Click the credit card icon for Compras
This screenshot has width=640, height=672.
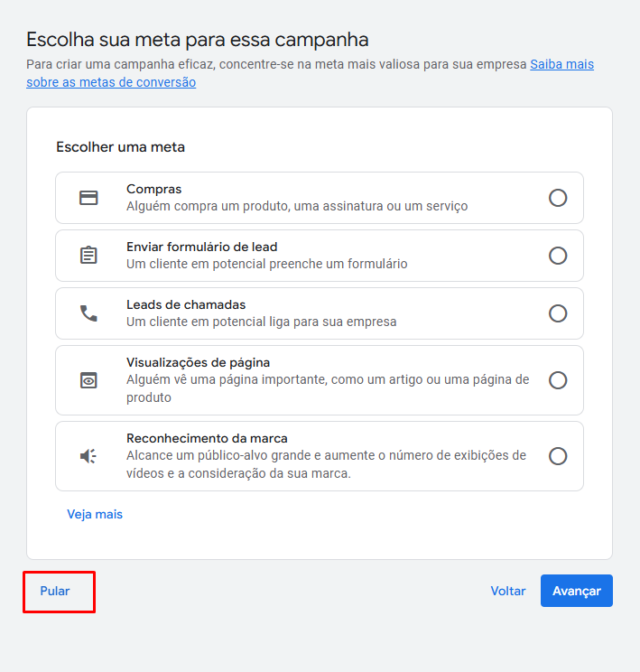point(88,198)
